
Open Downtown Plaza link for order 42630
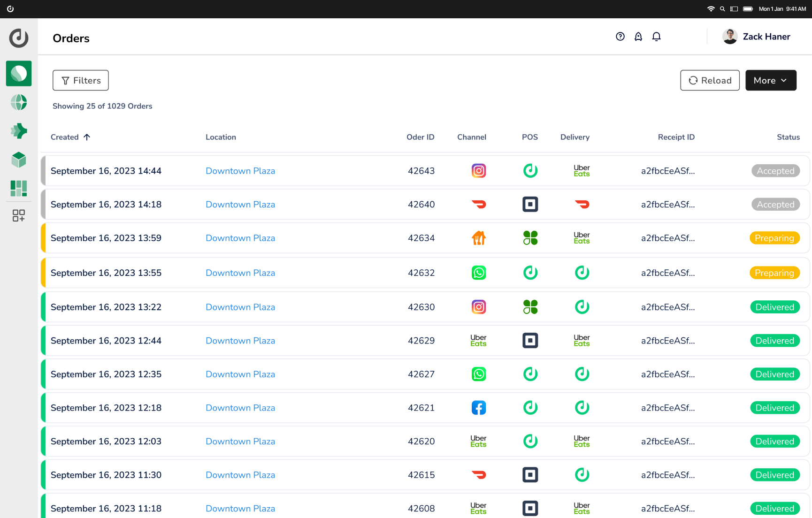(x=240, y=307)
